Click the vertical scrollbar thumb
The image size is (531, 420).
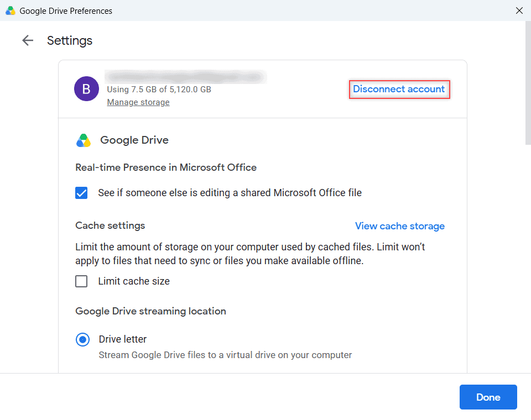[x=528, y=83]
